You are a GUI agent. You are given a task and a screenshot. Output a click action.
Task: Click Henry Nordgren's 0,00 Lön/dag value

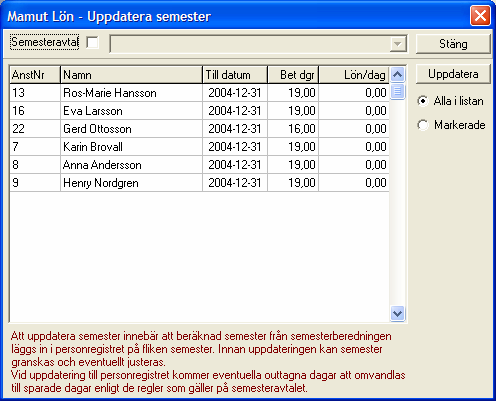[354, 183]
